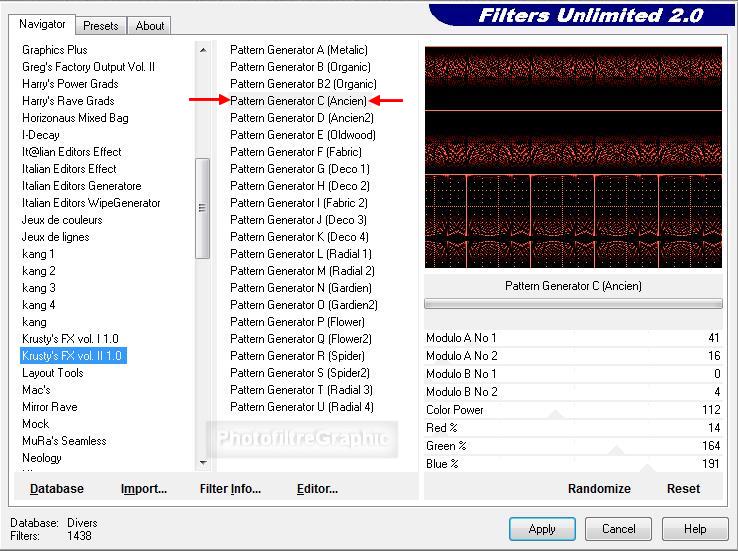Viewport: 738px width, 551px height.
Task: Select Pattern Generator C (Ancien) filter
Action: coord(298,101)
